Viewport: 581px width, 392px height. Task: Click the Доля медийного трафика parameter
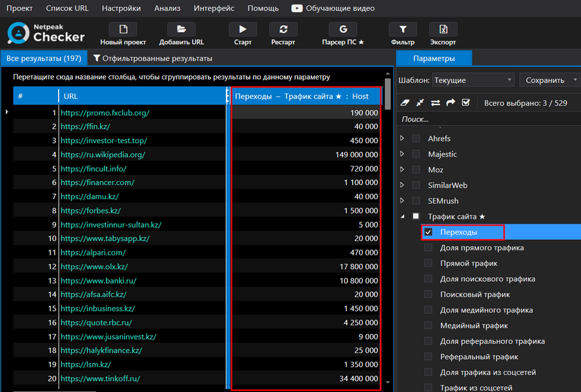[486, 310]
